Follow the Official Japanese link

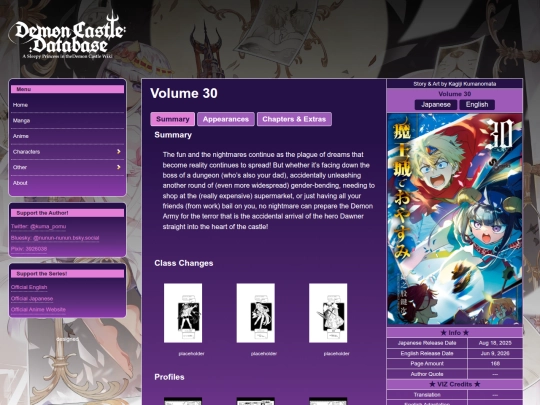(32, 299)
